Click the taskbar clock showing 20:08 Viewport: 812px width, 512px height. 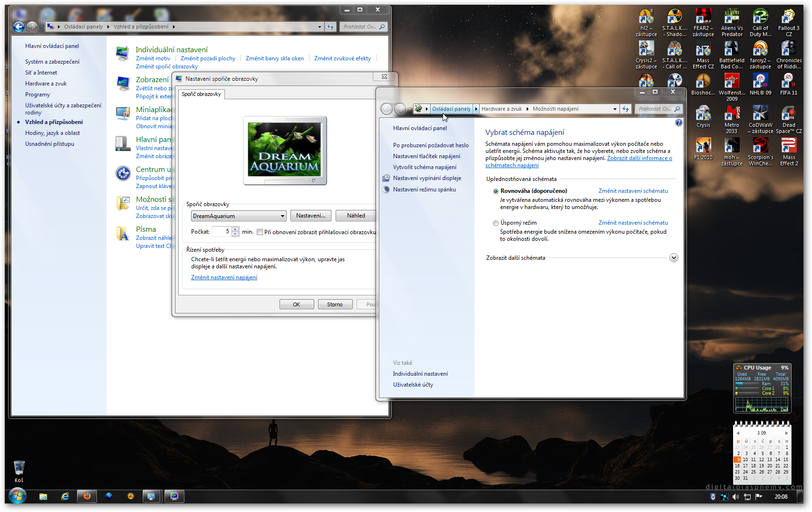[781, 497]
